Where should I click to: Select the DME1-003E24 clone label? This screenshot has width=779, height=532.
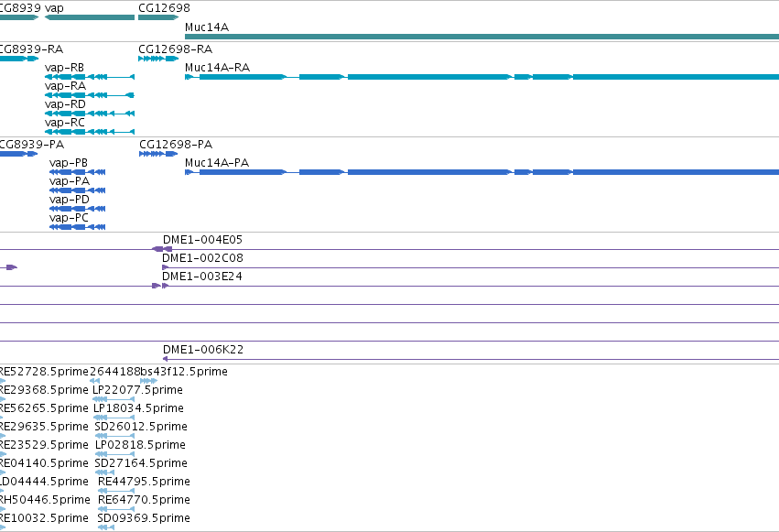pos(202,277)
